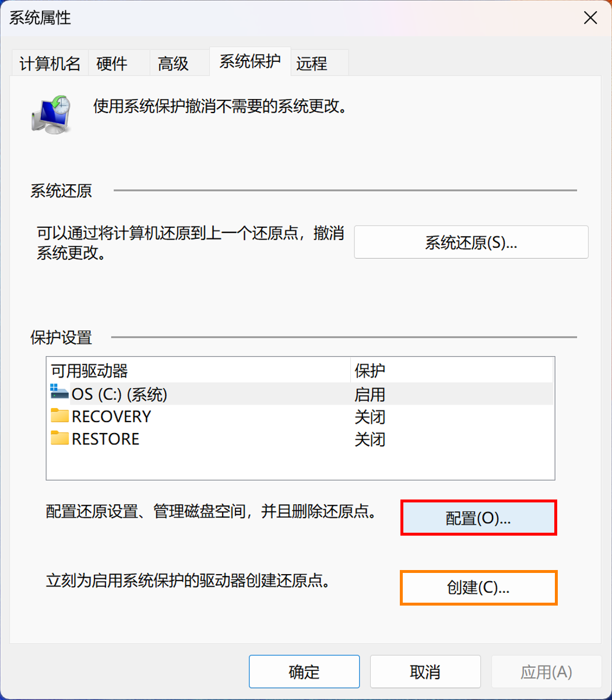Select the 启用 status of OS (C:)

click(x=370, y=395)
